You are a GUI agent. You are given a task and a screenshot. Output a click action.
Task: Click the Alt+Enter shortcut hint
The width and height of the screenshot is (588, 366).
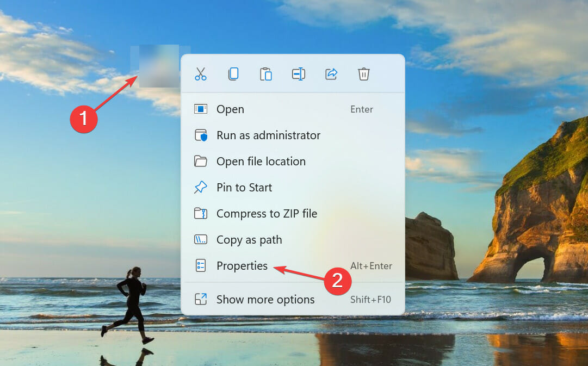(372, 266)
